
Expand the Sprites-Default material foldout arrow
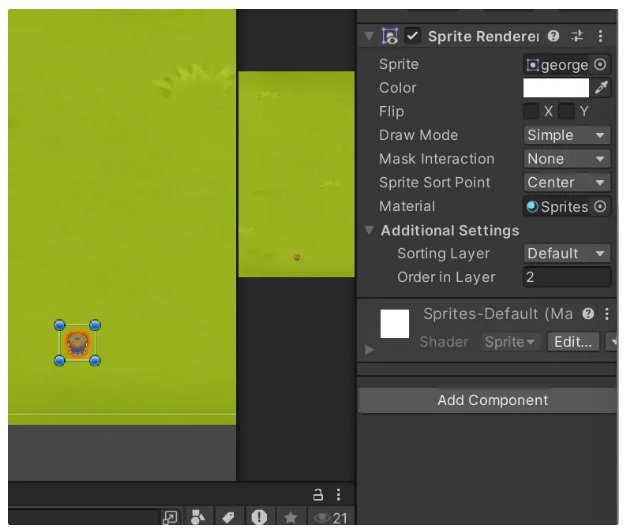[369, 350]
